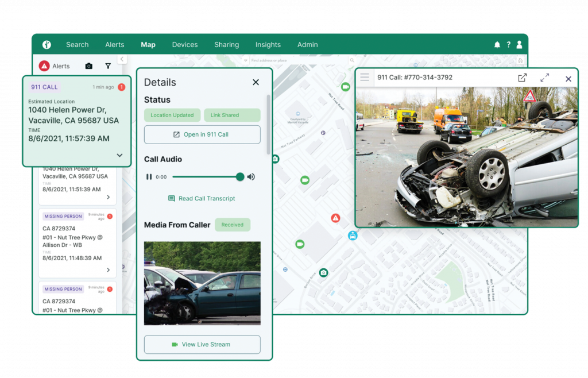Collapse the alerts sidebar panel
This screenshot has width=588, height=378.
point(122,59)
